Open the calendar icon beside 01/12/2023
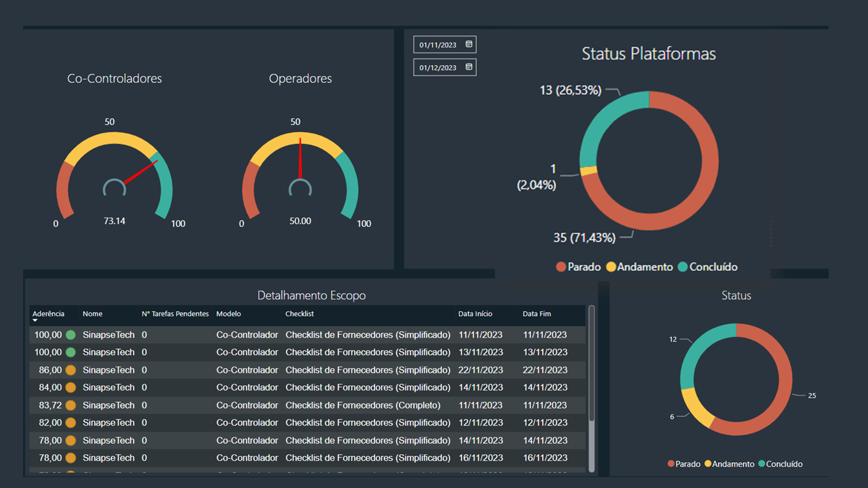This screenshot has width=868, height=488. 469,67
